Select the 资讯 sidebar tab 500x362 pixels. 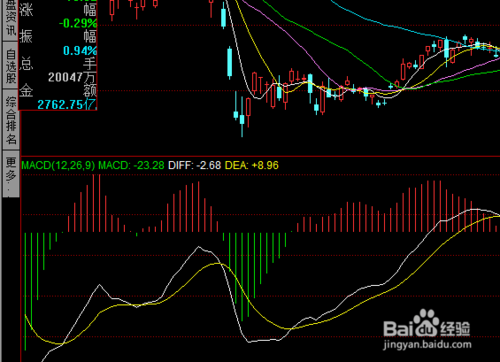[x=10, y=20]
